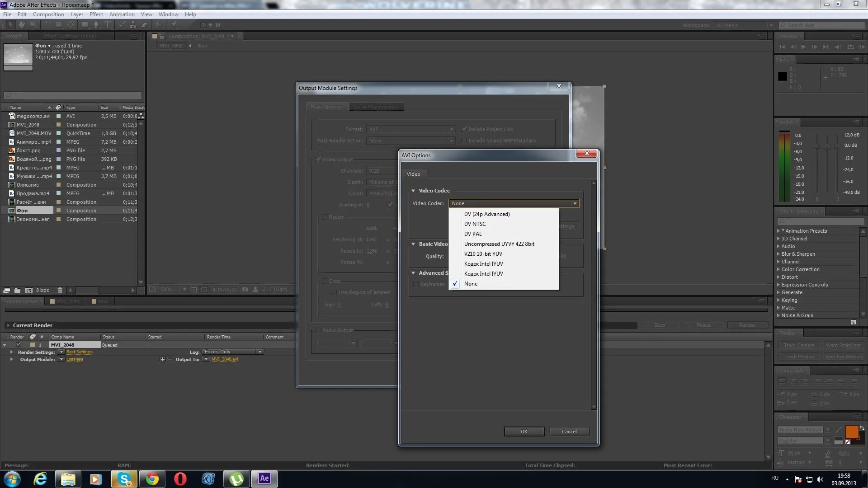
Task: Select the Zoom magnifier tool
Action: 33,24
